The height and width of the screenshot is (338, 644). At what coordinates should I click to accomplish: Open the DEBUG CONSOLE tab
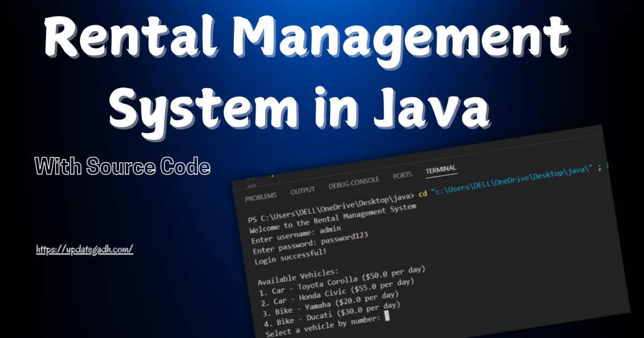tap(353, 183)
